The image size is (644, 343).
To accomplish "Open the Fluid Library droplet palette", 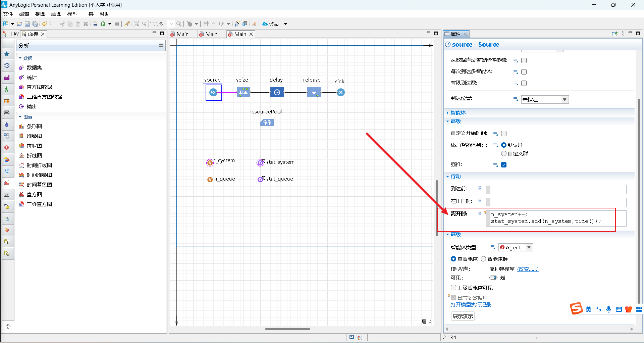I will pyautogui.click(x=7, y=124).
